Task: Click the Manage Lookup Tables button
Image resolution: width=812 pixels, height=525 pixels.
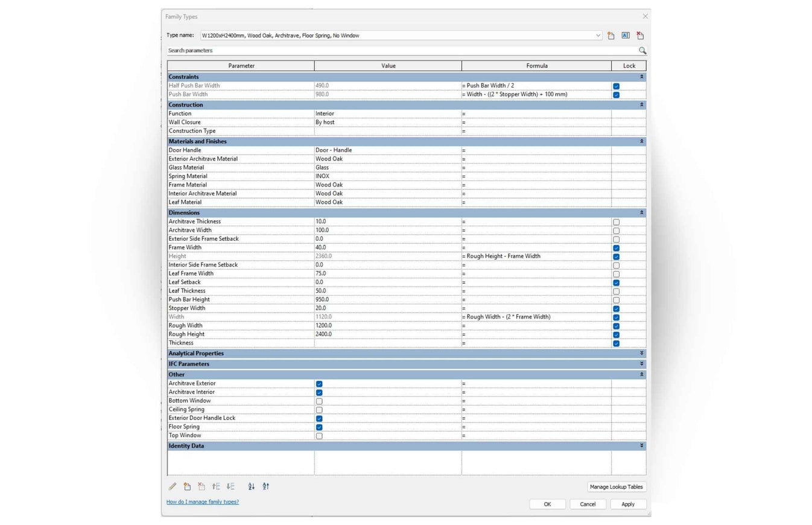Action: coord(616,486)
